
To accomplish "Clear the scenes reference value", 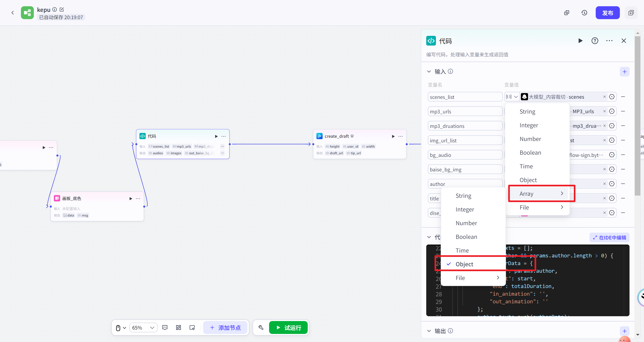I will (x=605, y=97).
